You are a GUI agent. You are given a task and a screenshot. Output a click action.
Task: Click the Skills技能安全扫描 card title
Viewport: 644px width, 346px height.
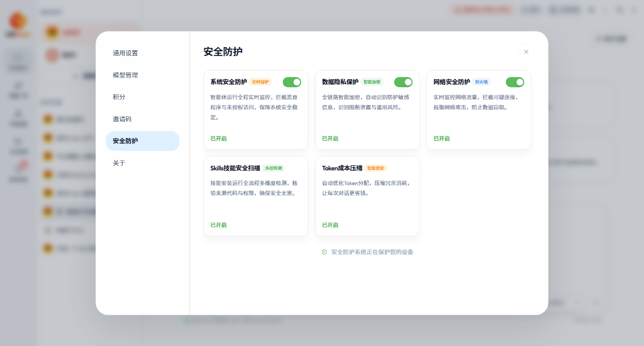pyautogui.click(x=235, y=168)
